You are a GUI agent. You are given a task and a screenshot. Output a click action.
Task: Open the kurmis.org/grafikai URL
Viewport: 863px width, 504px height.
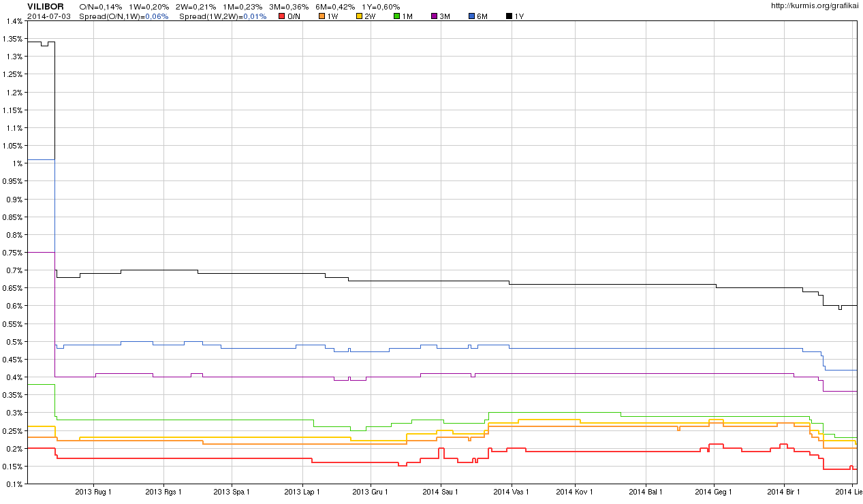click(816, 5)
